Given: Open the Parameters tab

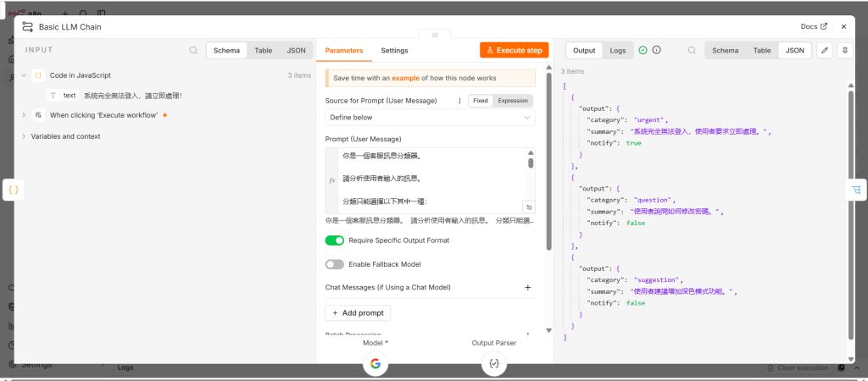Looking at the screenshot, I should 344,50.
